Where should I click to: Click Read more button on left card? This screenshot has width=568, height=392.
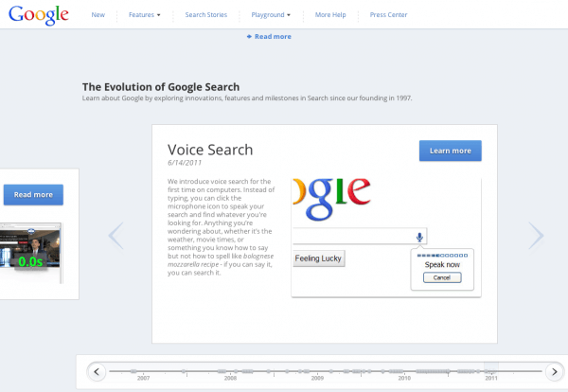point(33,194)
